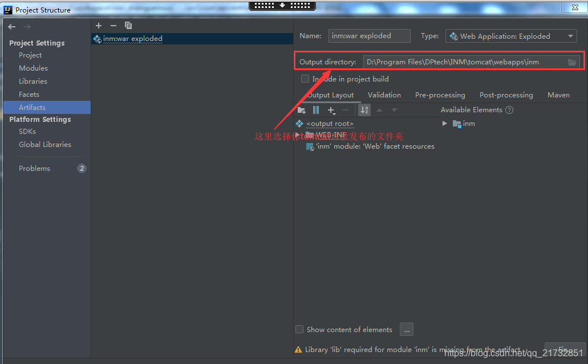588x364 pixels.
Task: Click the ellipsis button beside Show content
Action: tap(407, 330)
